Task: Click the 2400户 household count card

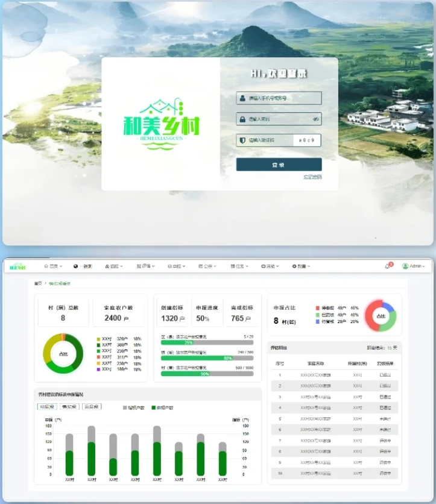Action: click(118, 313)
